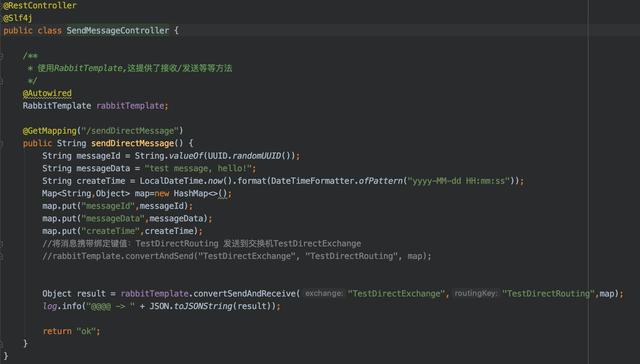
Task: Select the "yyyy-MM-dd HH:mm:ss" pattern string
Action: (x=458, y=181)
